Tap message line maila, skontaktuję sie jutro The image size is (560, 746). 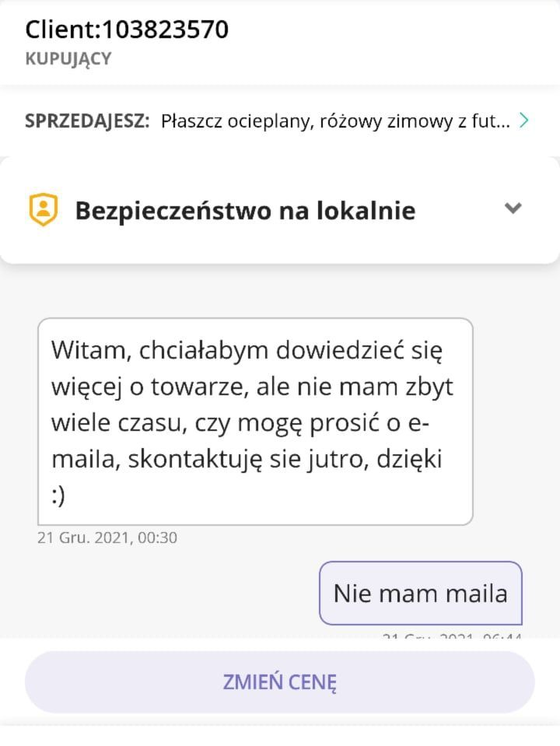247,460
